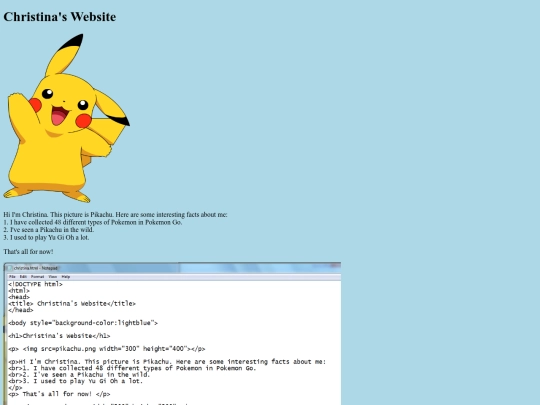The image size is (540, 405).
Task: Open the View menu in Notepad
Action: click(x=53, y=277)
